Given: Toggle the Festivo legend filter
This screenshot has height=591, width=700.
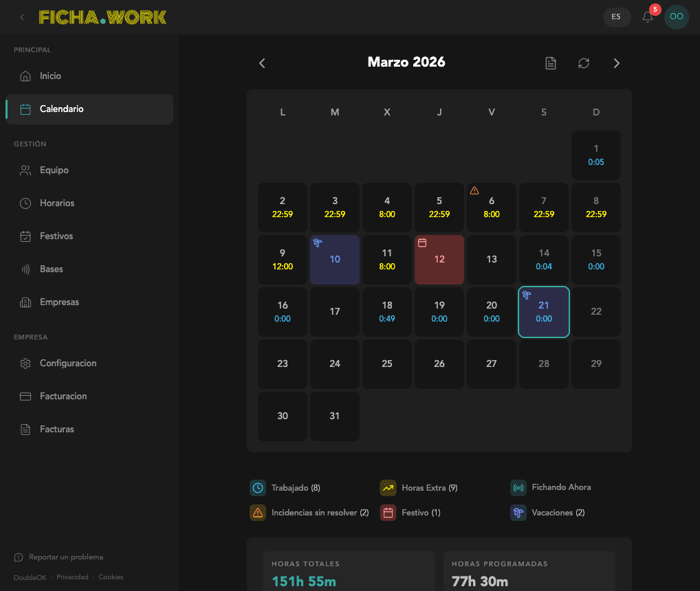Looking at the screenshot, I should [x=410, y=513].
